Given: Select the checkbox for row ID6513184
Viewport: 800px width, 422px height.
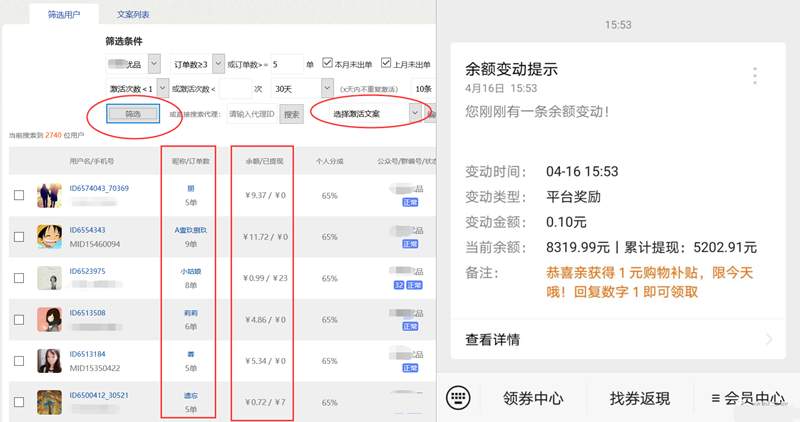Looking at the screenshot, I should point(19,361).
